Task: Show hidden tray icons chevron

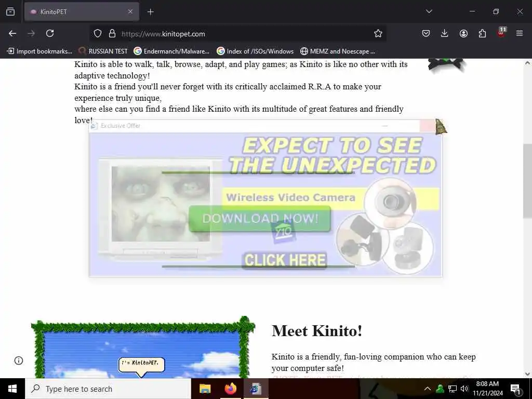Action: (428, 389)
